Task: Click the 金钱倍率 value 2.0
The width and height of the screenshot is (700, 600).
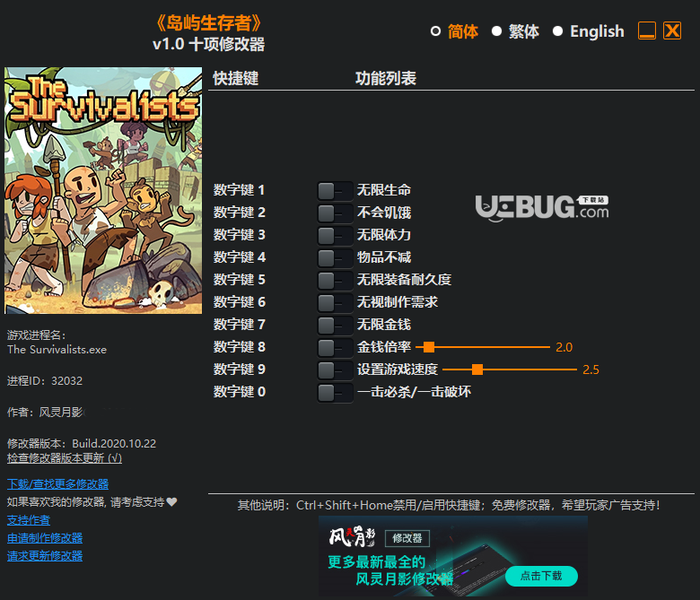Action: point(564,347)
